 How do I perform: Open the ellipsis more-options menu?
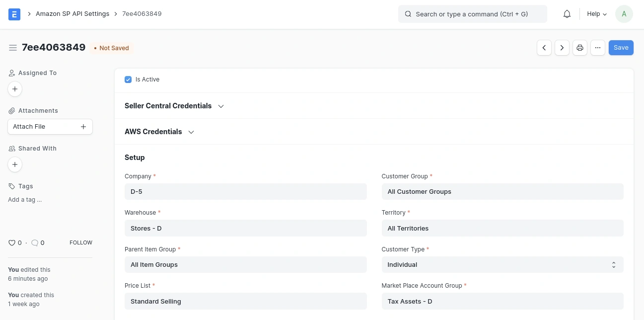click(598, 47)
